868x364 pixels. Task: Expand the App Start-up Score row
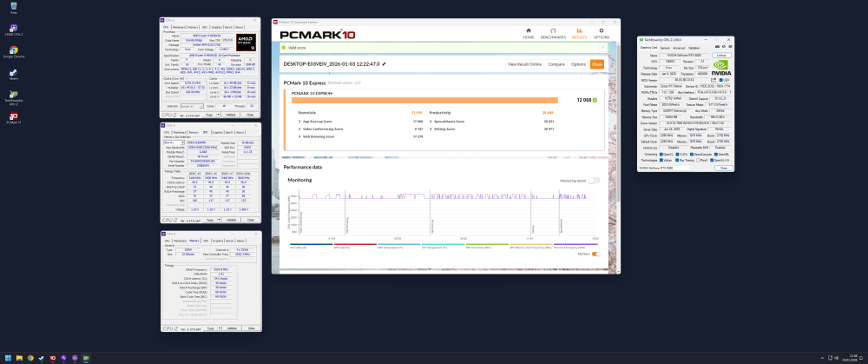tap(299, 121)
